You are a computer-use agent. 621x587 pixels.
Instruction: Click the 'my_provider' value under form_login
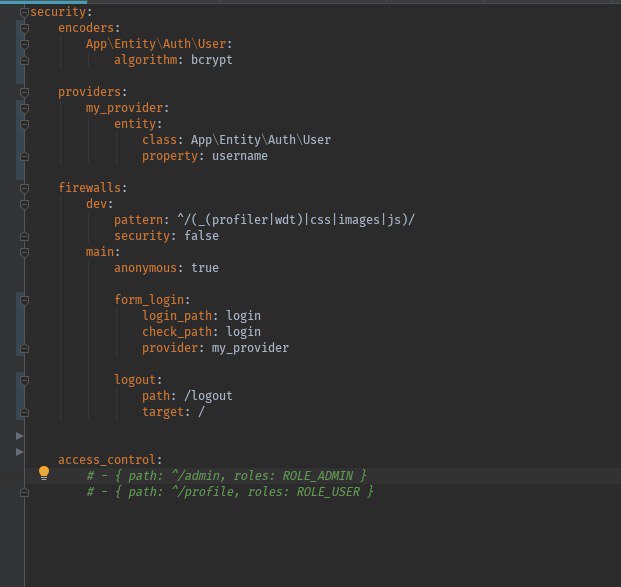click(250, 348)
